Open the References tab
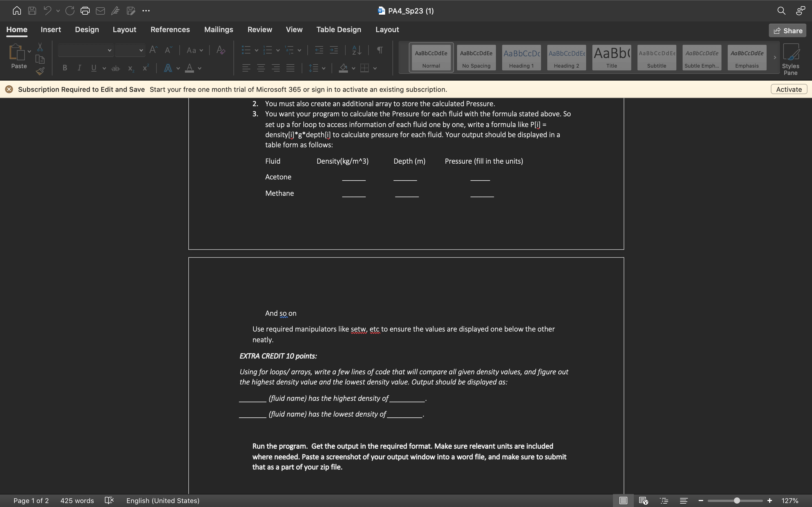The height and width of the screenshot is (507, 812). point(170,30)
